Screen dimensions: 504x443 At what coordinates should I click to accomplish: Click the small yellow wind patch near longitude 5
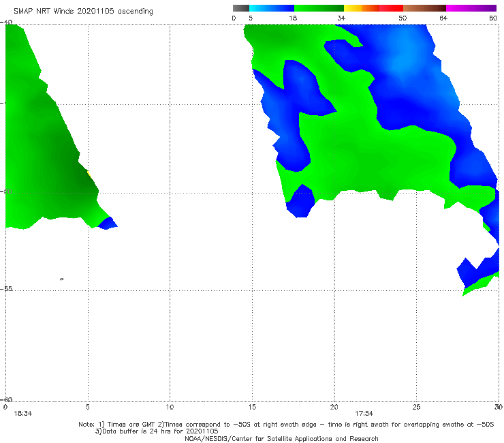coord(89,175)
